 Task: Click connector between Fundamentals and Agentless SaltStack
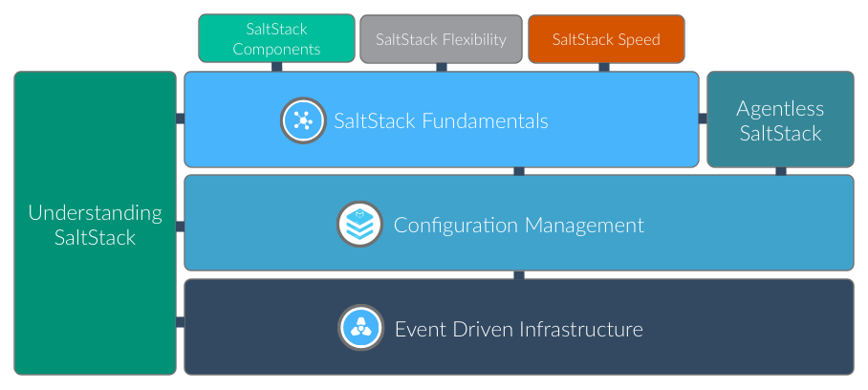703,119
